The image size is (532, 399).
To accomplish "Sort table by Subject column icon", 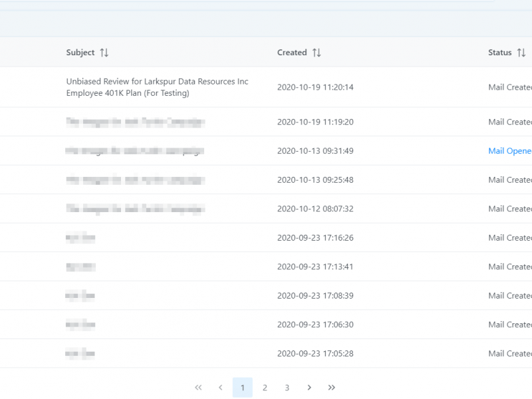I will pos(104,53).
